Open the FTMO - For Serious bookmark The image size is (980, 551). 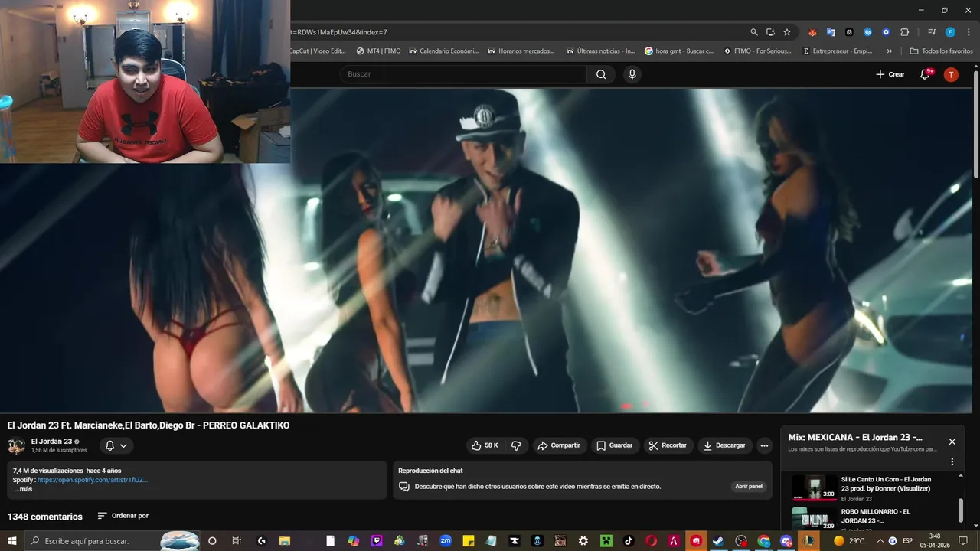pyautogui.click(x=758, y=51)
